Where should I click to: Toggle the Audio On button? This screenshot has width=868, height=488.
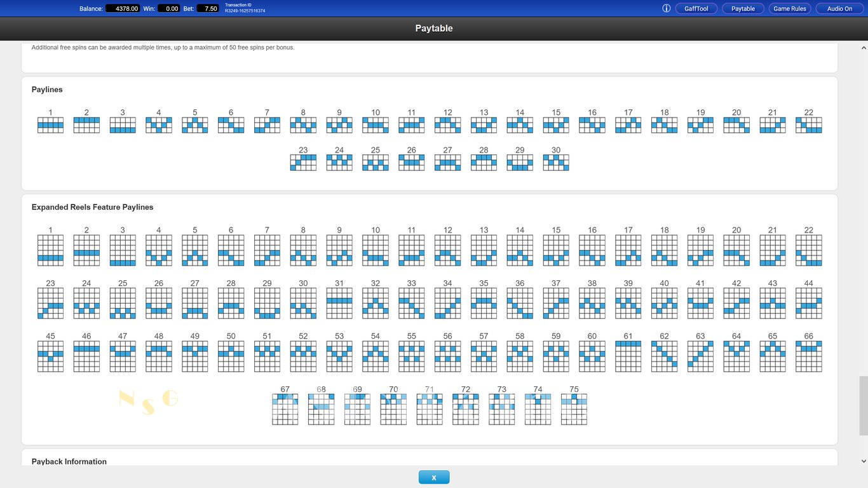839,8
